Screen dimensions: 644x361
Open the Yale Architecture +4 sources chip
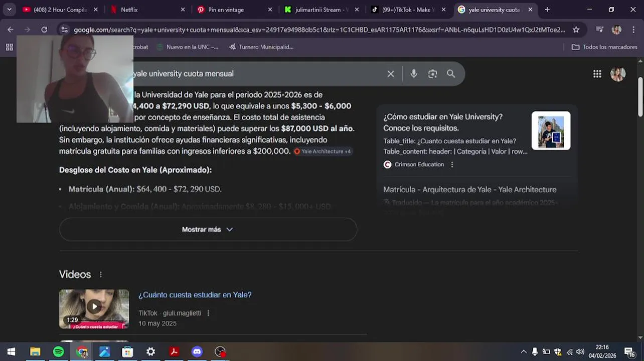tap(323, 151)
